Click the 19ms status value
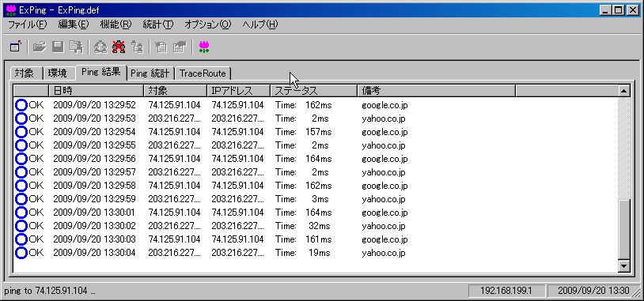Viewport: 644px width, 301px height. pyautogui.click(x=319, y=253)
